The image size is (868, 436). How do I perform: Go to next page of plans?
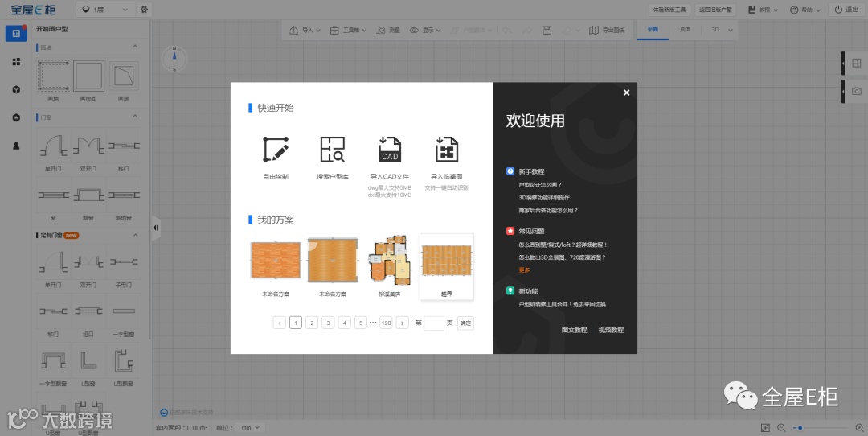pyautogui.click(x=403, y=323)
